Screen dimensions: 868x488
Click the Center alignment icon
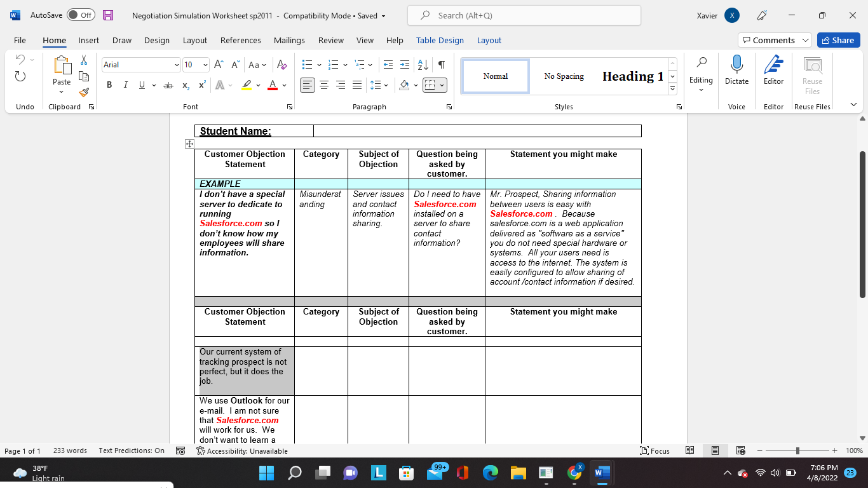pos(324,85)
